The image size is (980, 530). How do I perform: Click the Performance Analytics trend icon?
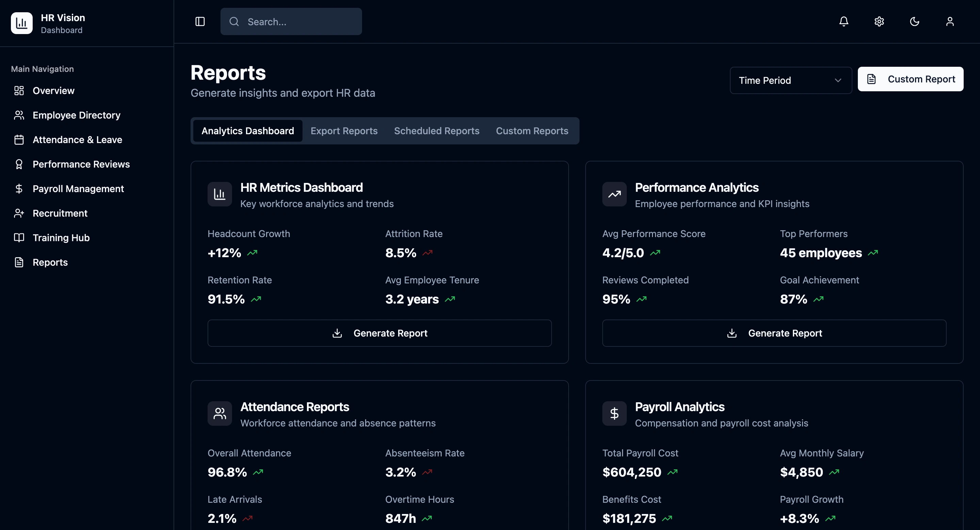(614, 194)
